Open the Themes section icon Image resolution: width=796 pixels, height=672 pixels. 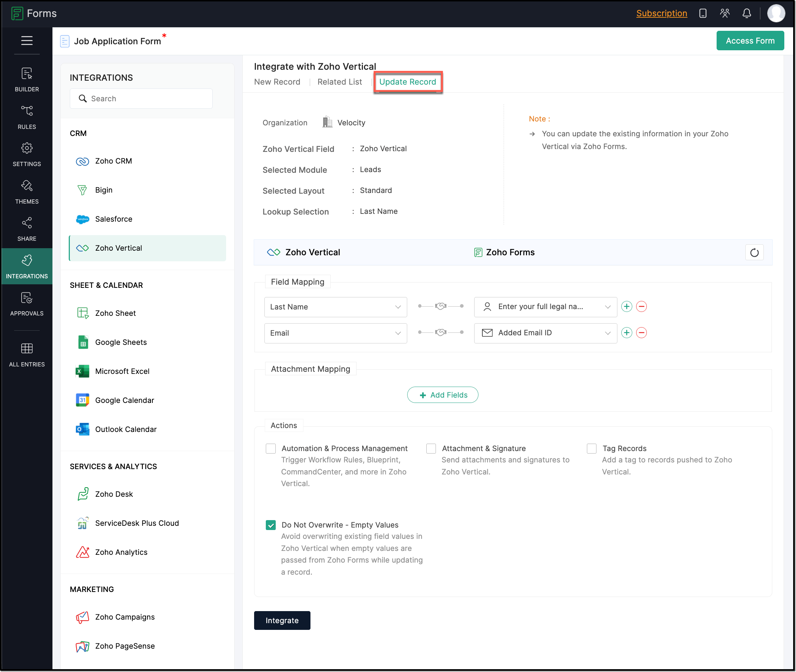[x=27, y=186]
